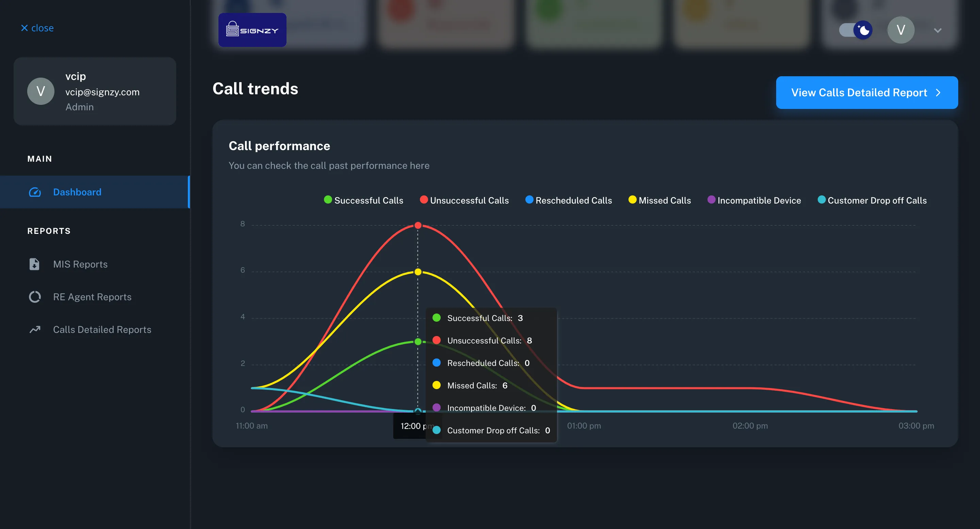This screenshot has width=980, height=529.
Task: Click the chevron arrow on report button
Action: pos(938,93)
